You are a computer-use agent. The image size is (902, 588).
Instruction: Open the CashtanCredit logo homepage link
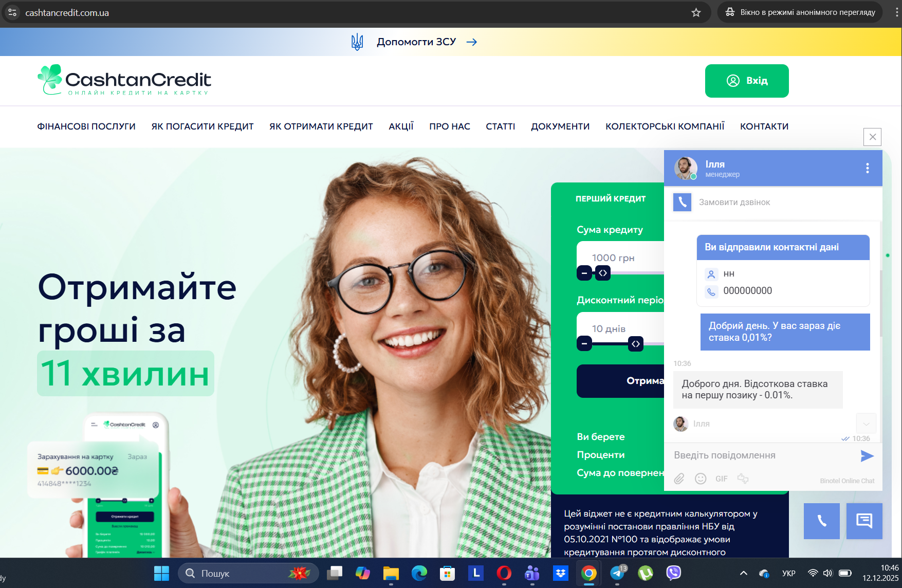click(124, 80)
